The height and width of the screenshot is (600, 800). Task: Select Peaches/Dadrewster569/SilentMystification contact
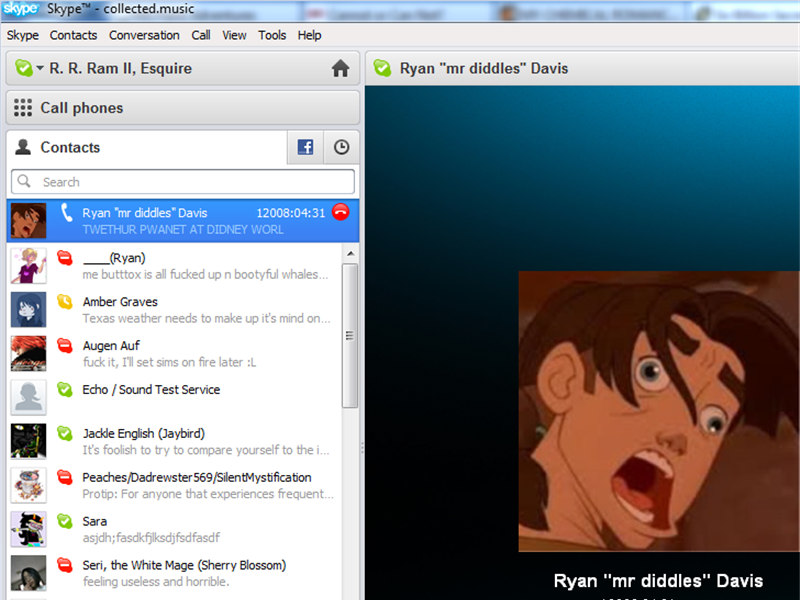pos(174,485)
